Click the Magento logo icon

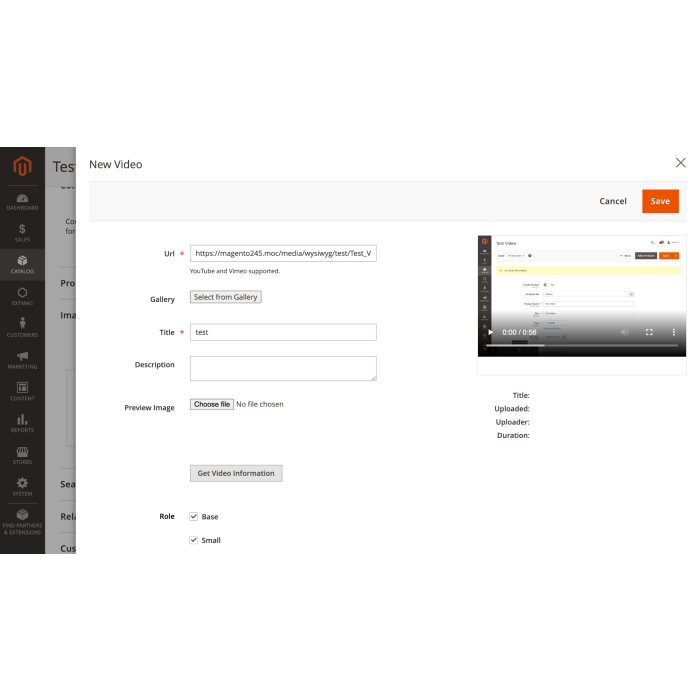pos(22,166)
